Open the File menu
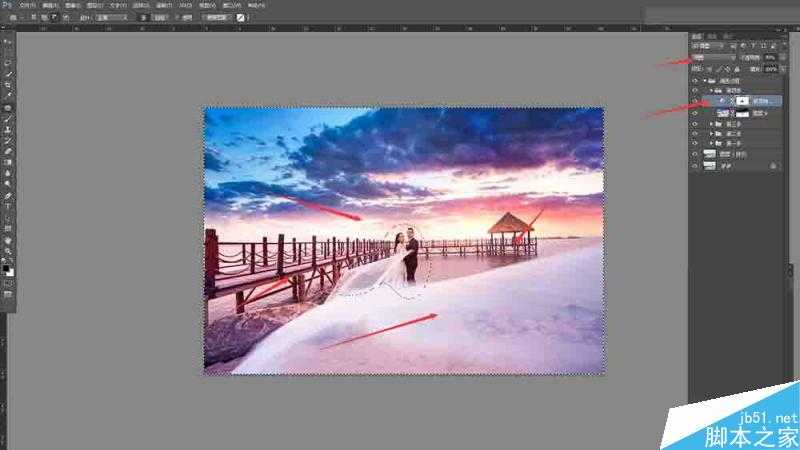The width and height of the screenshot is (800, 450). 27,5
